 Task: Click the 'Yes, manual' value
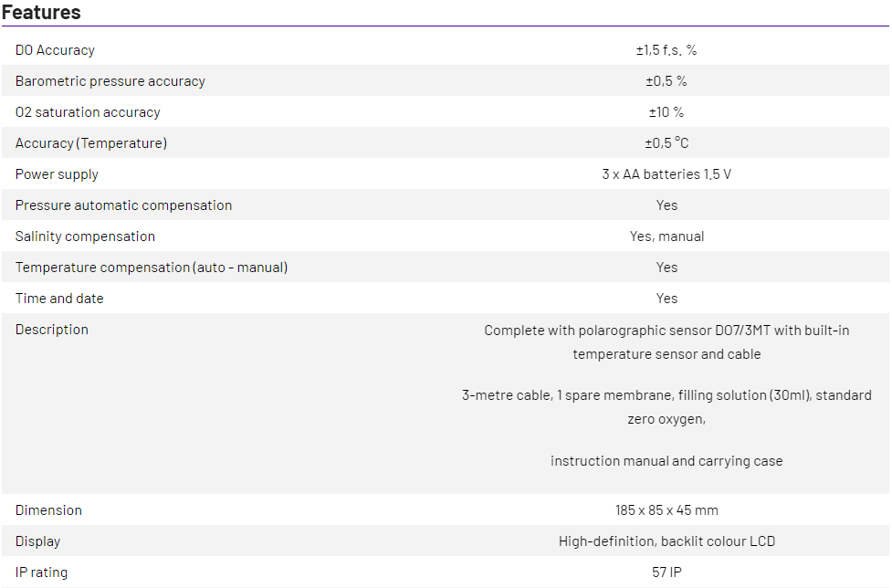pos(666,236)
